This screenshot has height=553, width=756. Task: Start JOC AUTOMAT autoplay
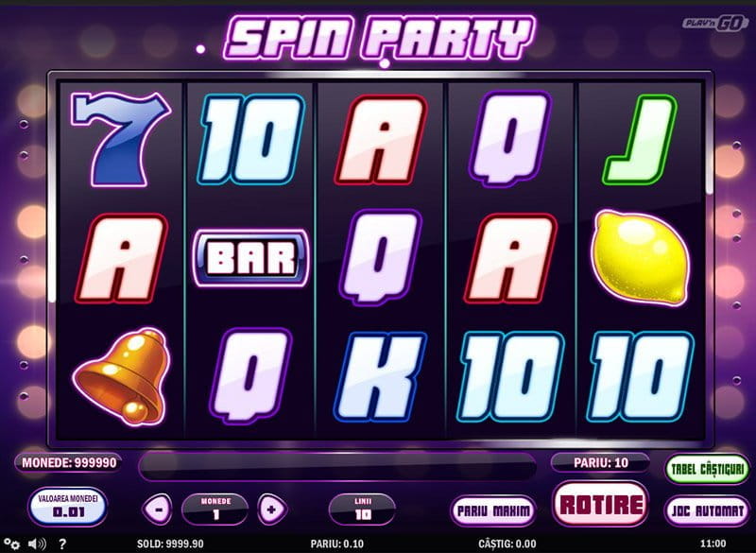(708, 510)
